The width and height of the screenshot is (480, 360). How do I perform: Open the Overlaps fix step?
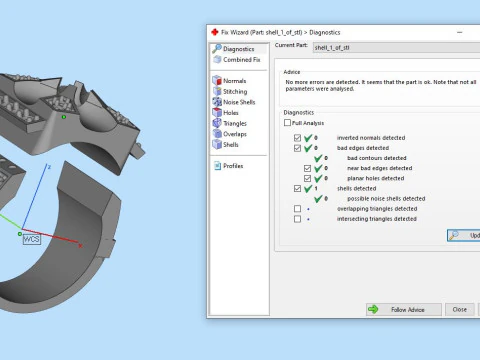pyautogui.click(x=234, y=134)
